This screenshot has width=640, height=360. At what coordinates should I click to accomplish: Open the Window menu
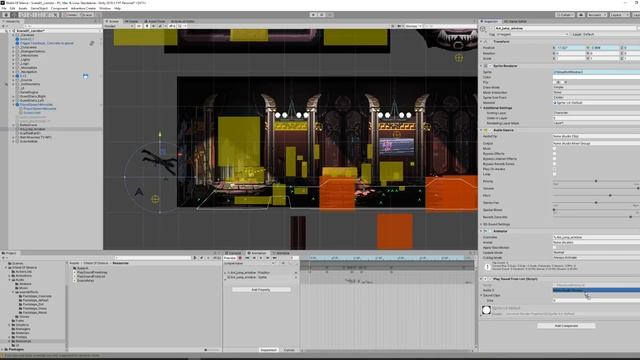(x=105, y=8)
